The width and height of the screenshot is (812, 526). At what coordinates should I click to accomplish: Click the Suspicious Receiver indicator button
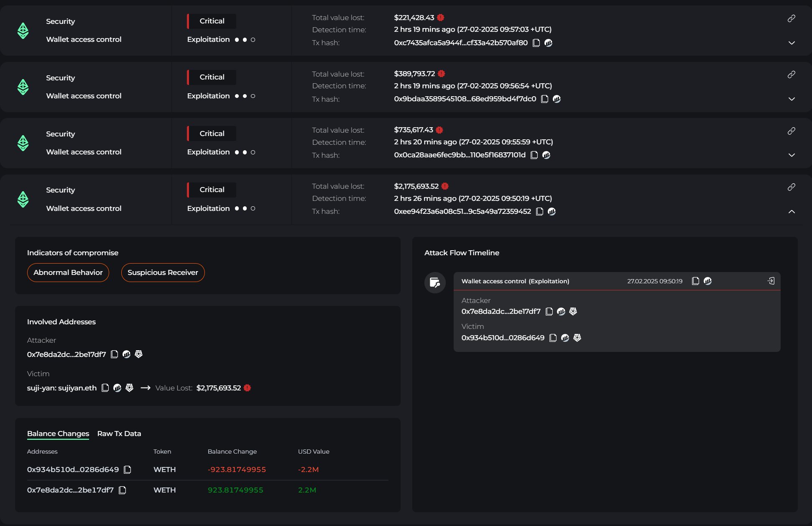tap(163, 272)
